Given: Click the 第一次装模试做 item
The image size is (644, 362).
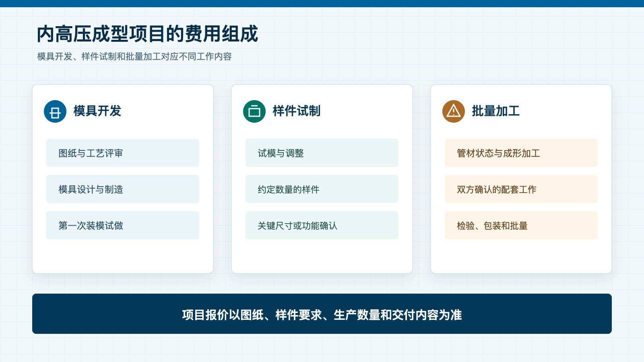Looking at the screenshot, I should point(123,225).
